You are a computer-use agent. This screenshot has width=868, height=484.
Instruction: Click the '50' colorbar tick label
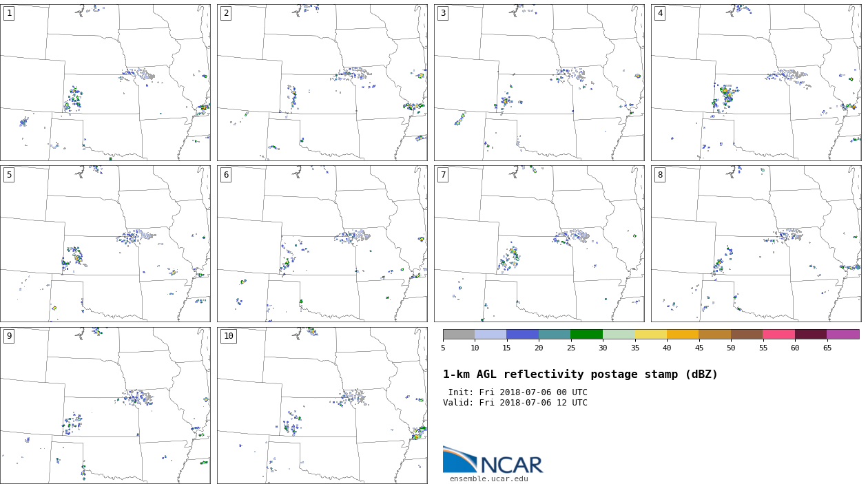(x=731, y=348)
